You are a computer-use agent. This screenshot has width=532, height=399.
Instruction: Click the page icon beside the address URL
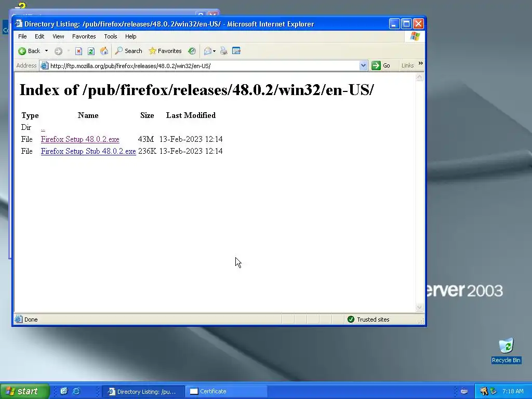click(x=45, y=65)
